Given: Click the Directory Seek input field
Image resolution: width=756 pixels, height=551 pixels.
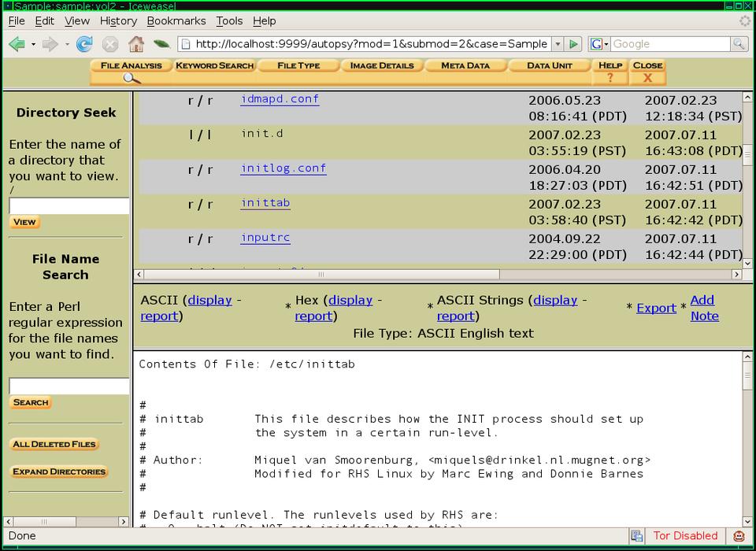Looking at the screenshot, I should pos(69,206).
